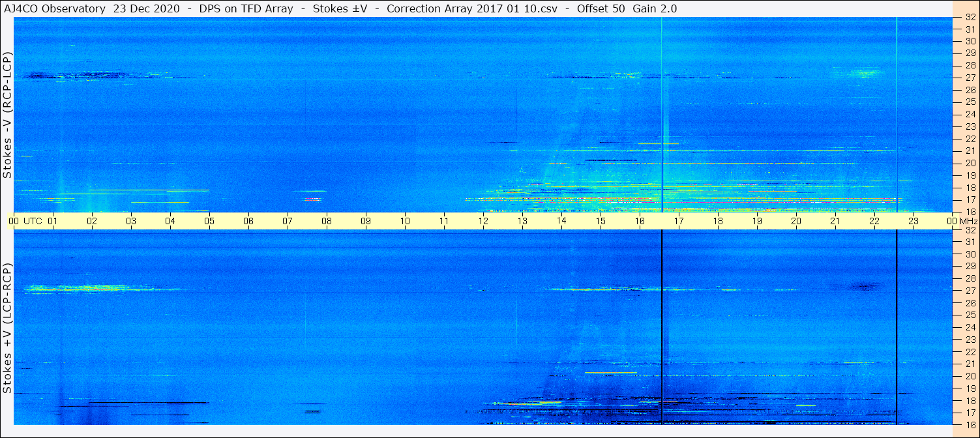Click the Gain 2.0 value in header
Image resolution: width=980 pixels, height=438 pixels.
[x=654, y=8]
